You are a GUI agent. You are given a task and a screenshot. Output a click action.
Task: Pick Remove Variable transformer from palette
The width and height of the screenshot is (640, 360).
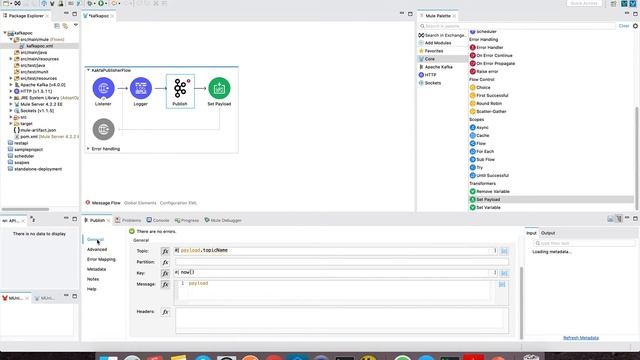(489, 191)
